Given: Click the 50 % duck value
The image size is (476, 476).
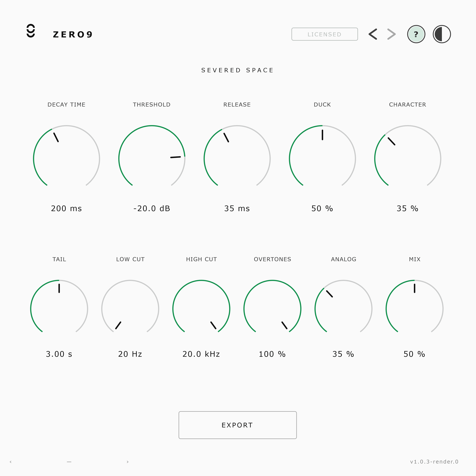Looking at the screenshot, I should [322, 208].
